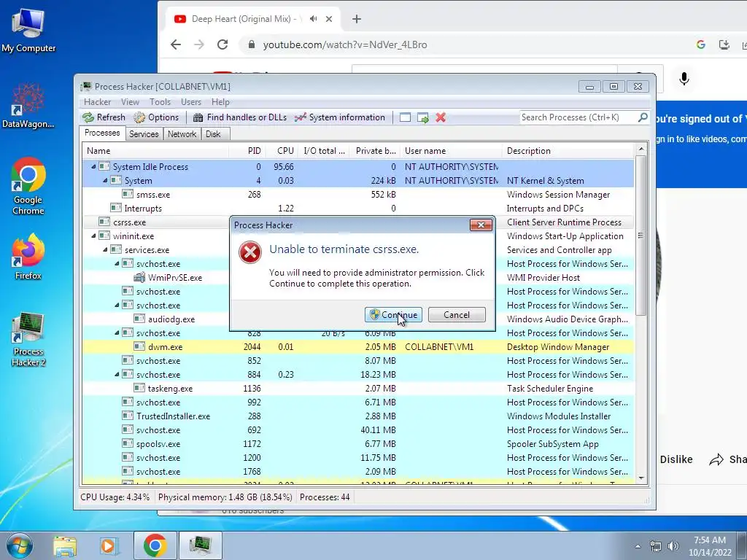Click the network tray icon
The height and width of the screenshot is (560, 747).
(x=656, y=546)
